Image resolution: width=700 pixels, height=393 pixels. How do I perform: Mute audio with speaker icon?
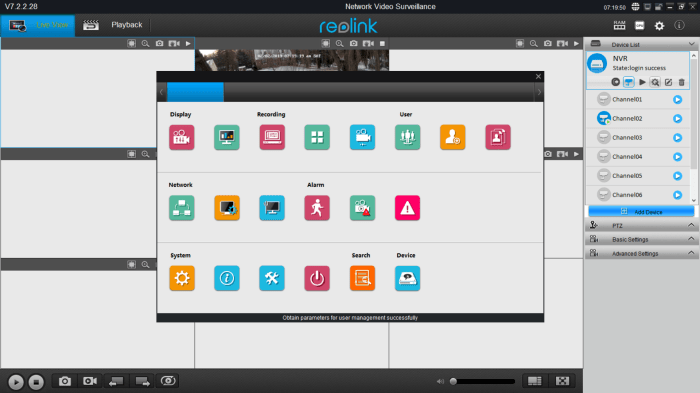[x=440, y=381]
